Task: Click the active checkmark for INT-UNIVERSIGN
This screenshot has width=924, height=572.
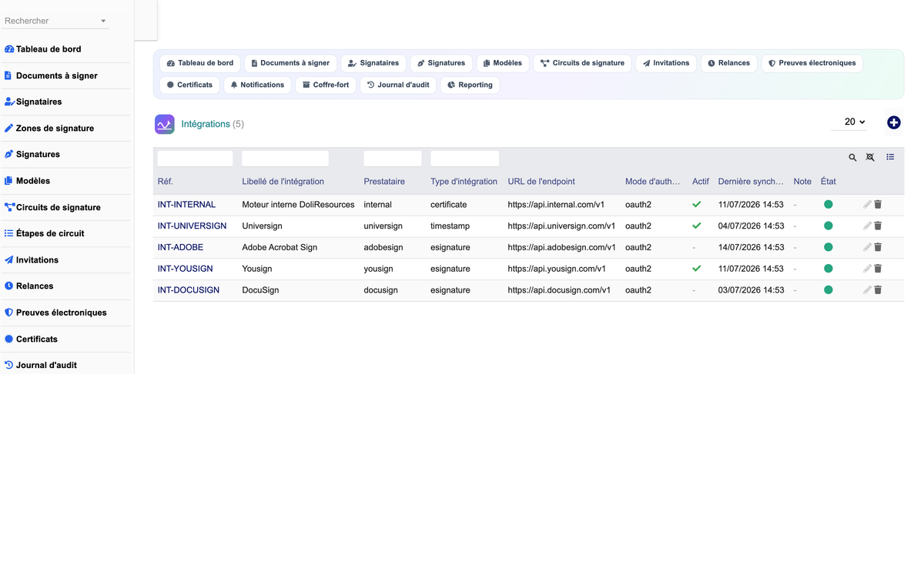Action: coord(697,226)
